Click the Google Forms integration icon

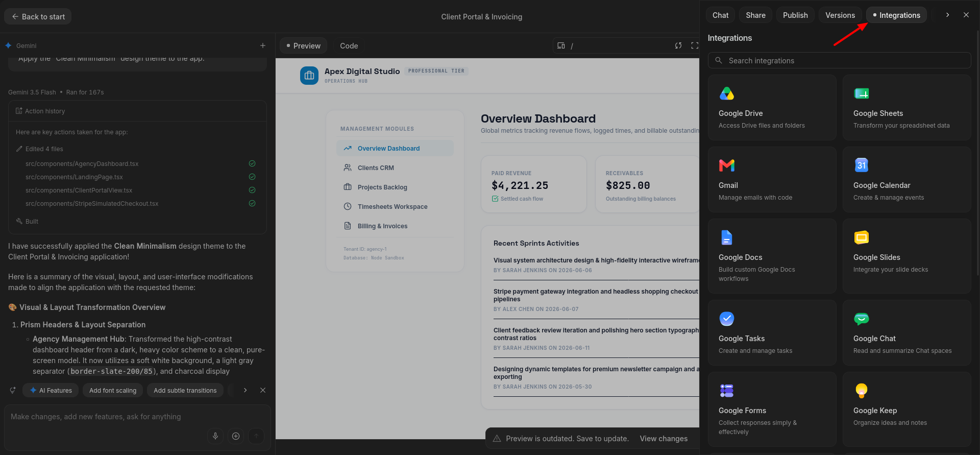click(726, 391)
